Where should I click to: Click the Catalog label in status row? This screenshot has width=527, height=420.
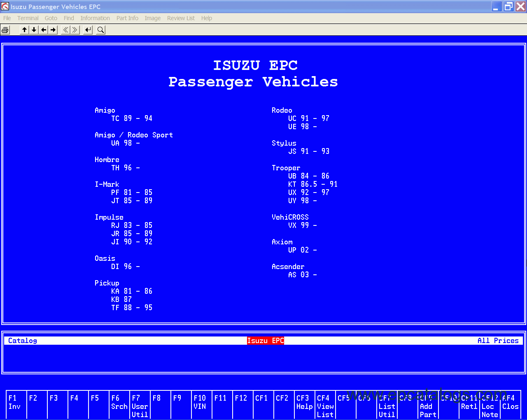coord(23,341)
